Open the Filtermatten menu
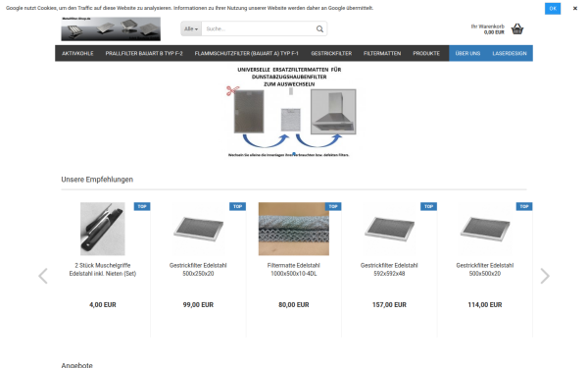This screenshot has width=588, height=368. 382,53
